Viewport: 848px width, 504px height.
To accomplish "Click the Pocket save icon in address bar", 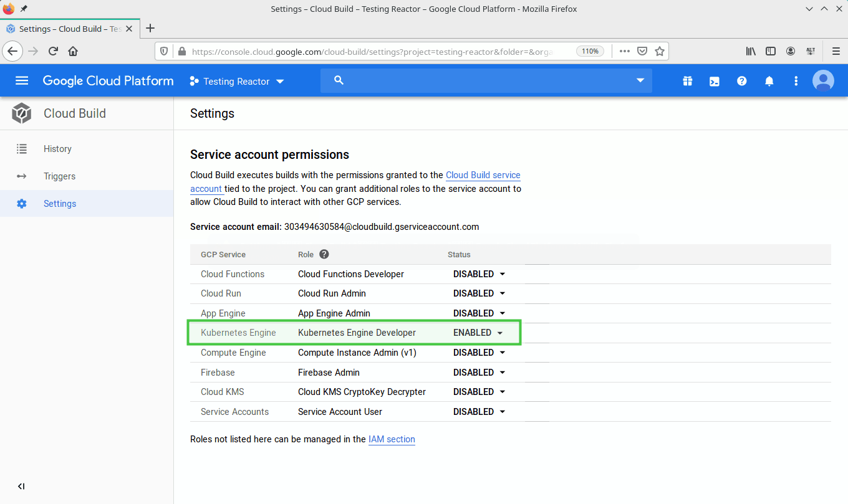I will [642, 51].
